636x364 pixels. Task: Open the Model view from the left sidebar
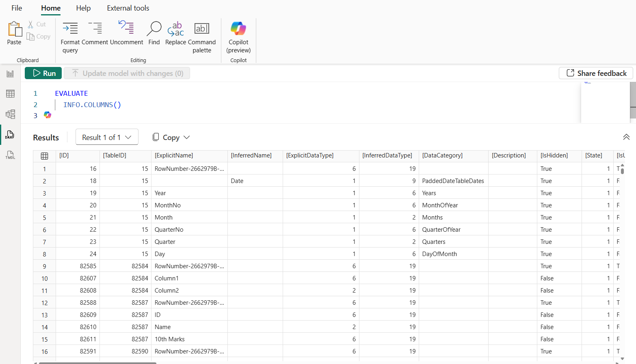[10, 114]
